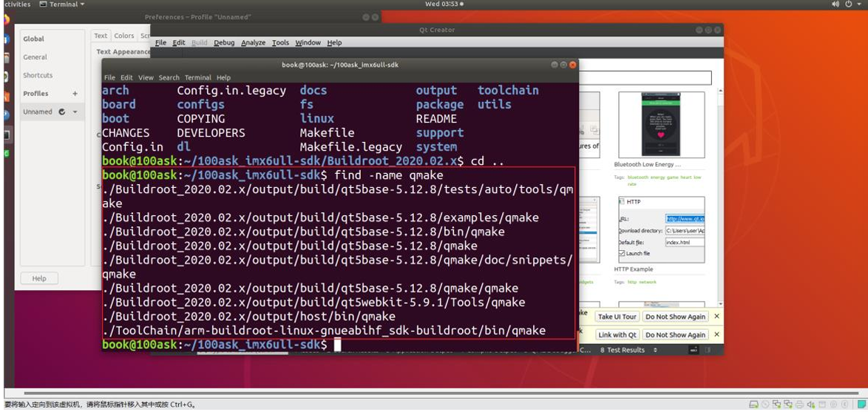Click the HTTP window icon in example thumbnail
The height and width of the screenshot is (412, 868).
(x=623, y=202)
